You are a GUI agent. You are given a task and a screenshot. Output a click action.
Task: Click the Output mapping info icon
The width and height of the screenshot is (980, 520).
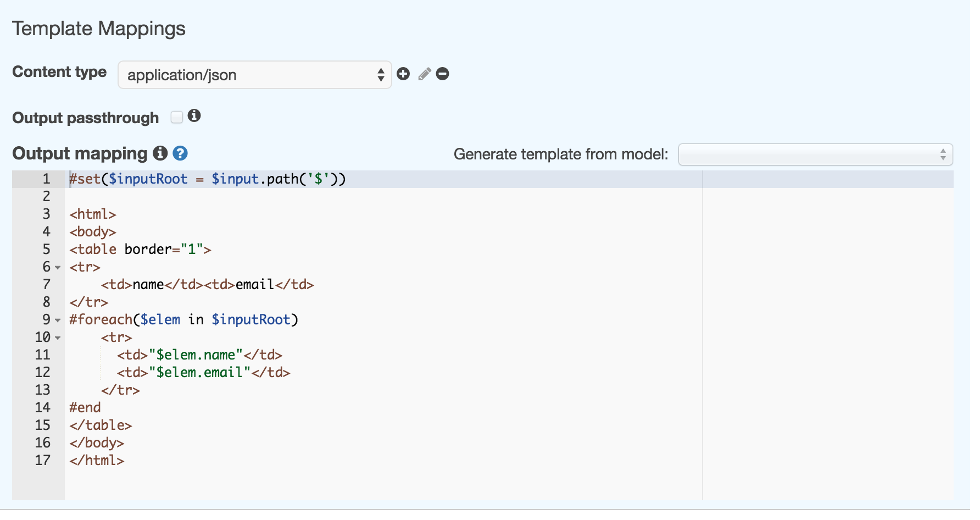pyautogui.click(x=160, y=153)
